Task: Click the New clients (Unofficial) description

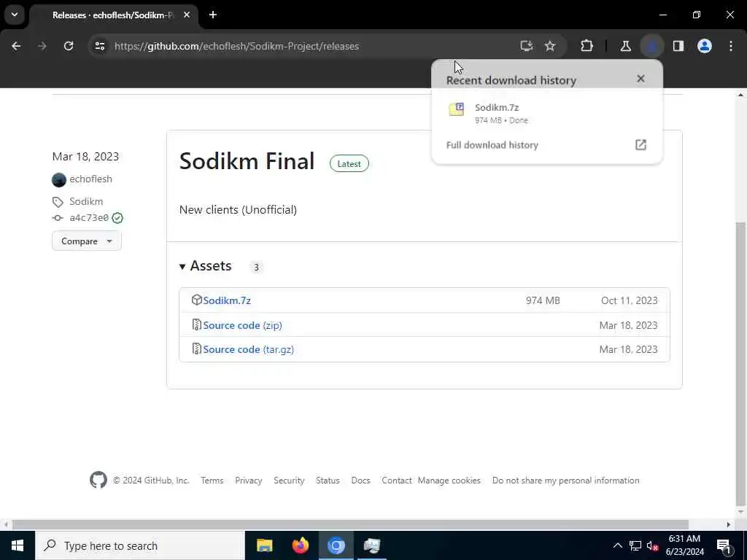Action: click(238, 210)
